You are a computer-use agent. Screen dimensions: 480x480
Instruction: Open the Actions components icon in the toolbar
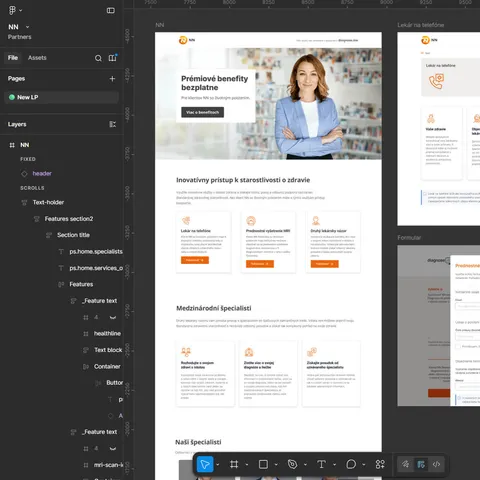pos(380,464)
